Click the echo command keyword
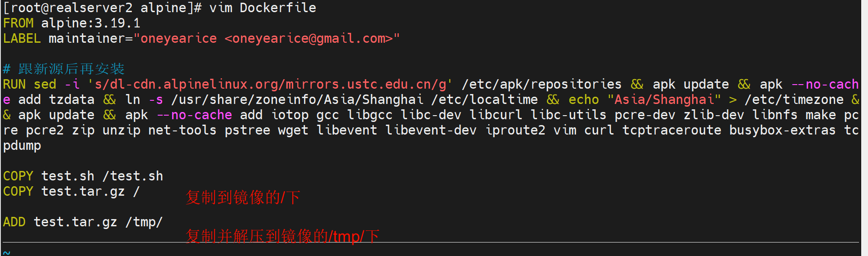Image resolution: width=868 pixels, height=256 pixels. coord(583,99)
